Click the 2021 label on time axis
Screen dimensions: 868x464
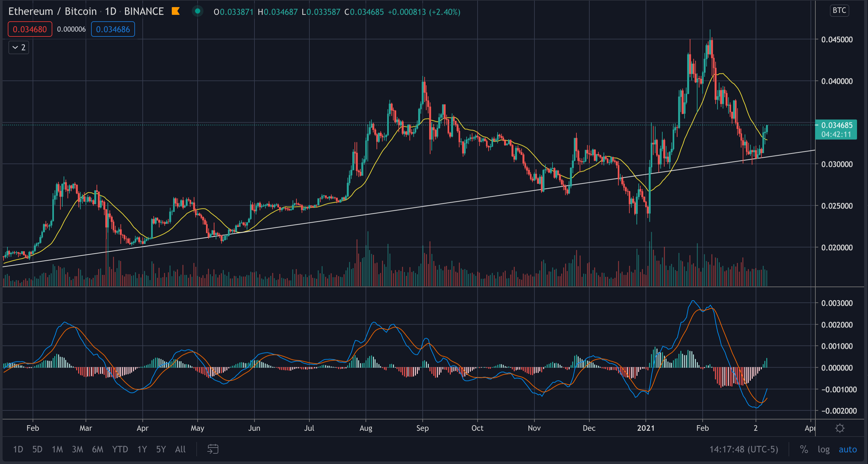tap(646, 428)
